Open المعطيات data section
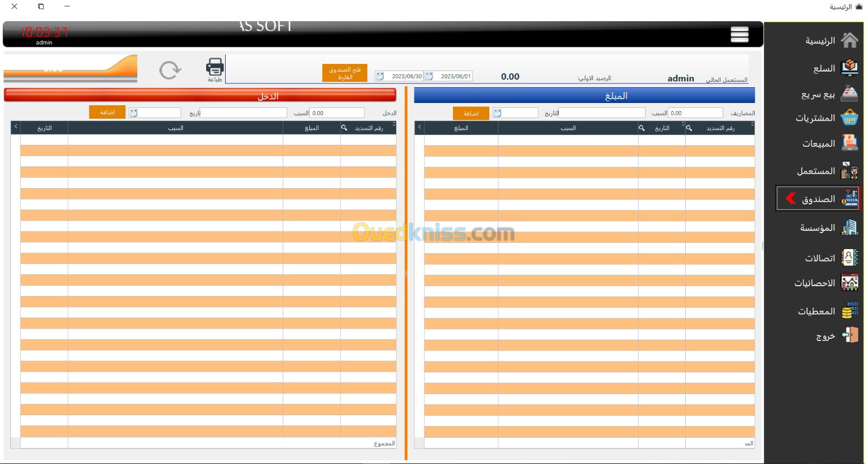 point(828,311)
